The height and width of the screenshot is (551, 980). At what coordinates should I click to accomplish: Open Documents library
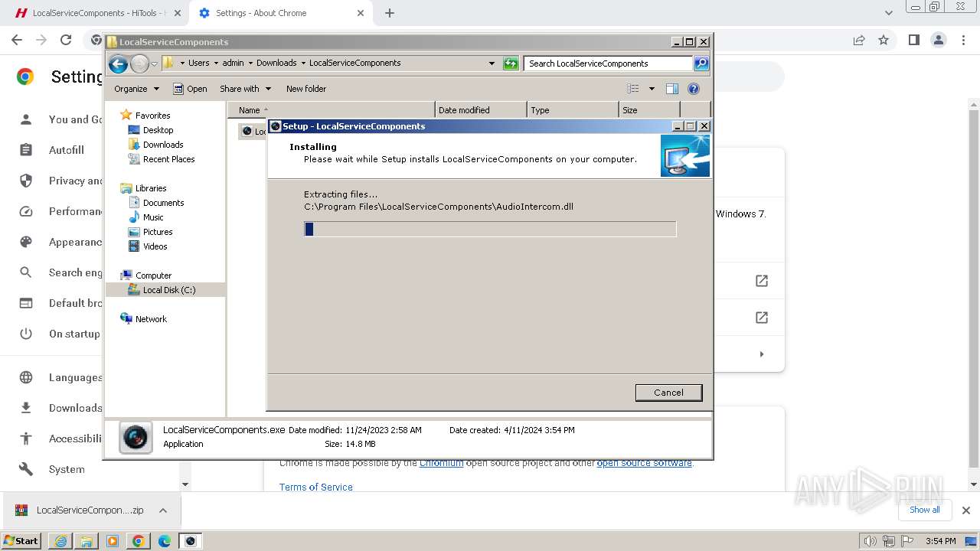pos(163,203)
